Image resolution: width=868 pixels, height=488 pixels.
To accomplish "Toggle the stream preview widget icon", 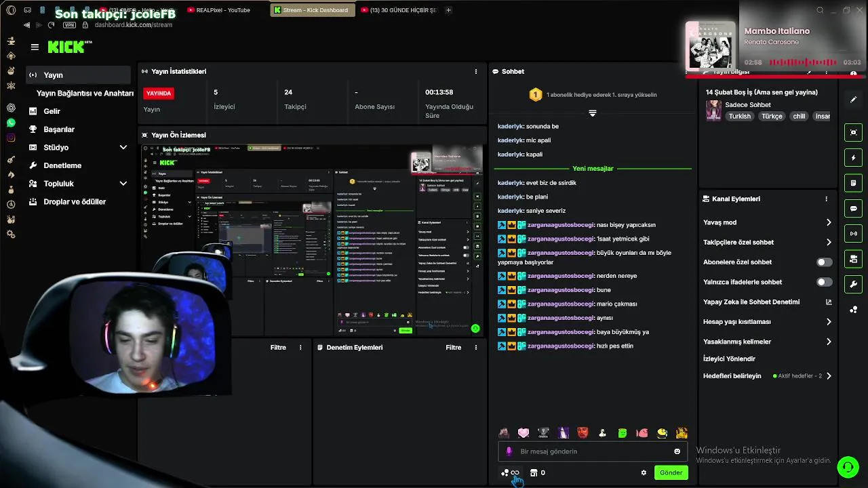I will click(x=853, y=132).
